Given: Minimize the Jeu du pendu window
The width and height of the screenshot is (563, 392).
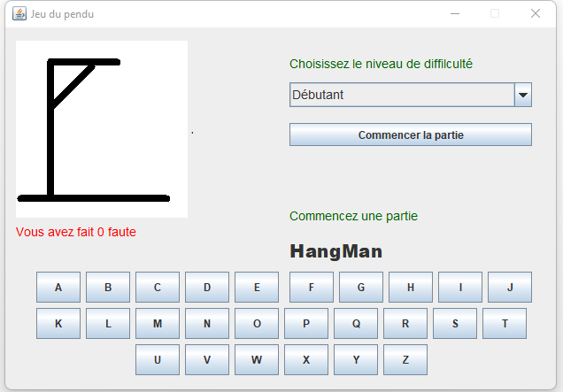Looking at the screenshot, I should coord(455,13).
